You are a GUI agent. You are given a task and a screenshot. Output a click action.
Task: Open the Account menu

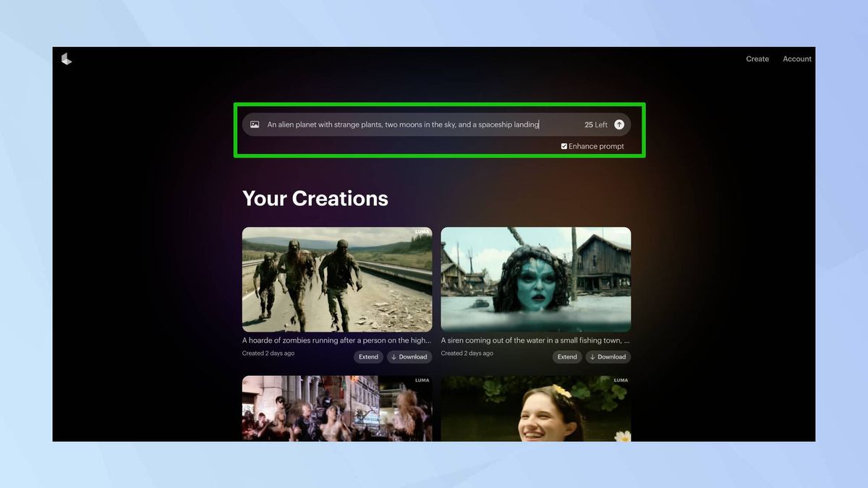coord(797,59)
